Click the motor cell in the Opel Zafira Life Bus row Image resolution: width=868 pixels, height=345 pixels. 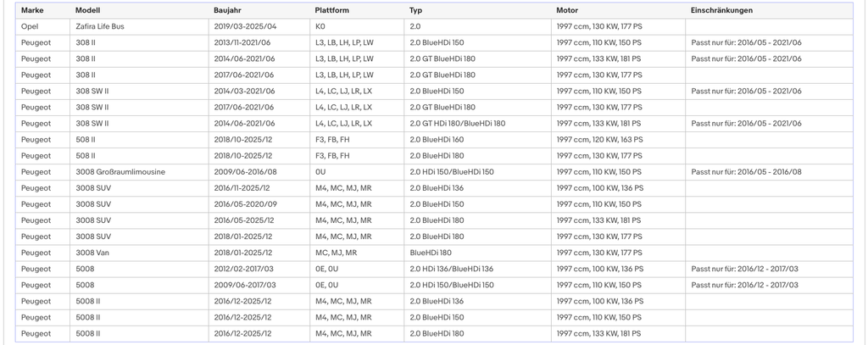(618, 26)
